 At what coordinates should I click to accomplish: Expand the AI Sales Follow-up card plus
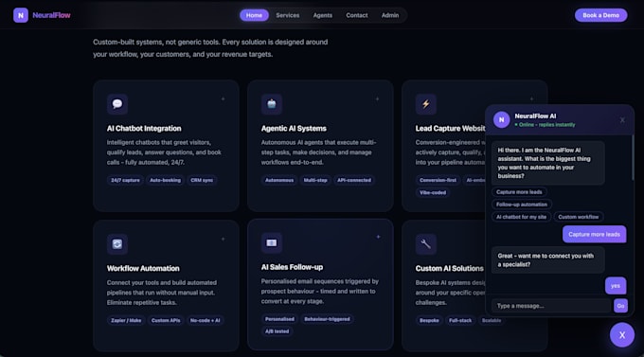(378, 237)
